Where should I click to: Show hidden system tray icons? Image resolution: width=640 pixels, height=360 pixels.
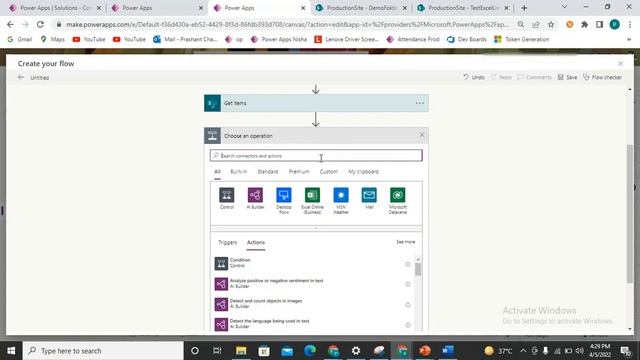(523, 351)
